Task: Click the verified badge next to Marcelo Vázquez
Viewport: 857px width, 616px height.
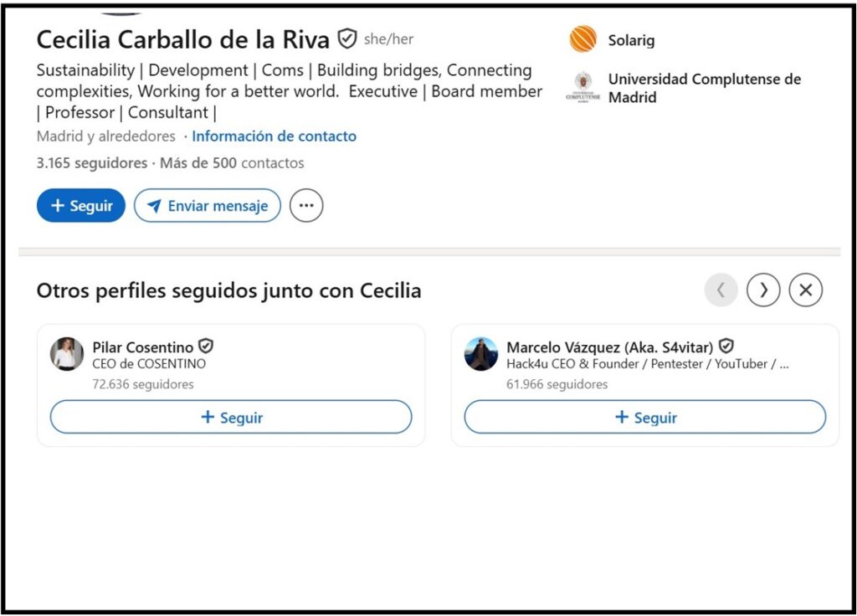Action: pyautogui.click(x=726, y=346)
